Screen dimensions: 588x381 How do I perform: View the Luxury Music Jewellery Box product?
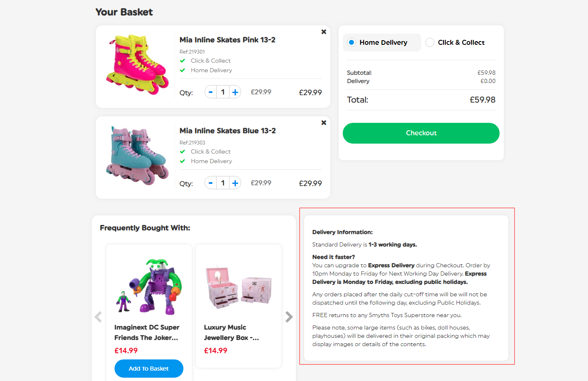coord(231,333)
